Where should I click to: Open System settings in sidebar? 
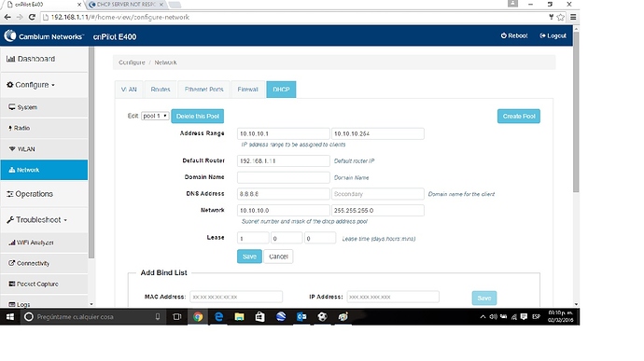click(44, 107)
